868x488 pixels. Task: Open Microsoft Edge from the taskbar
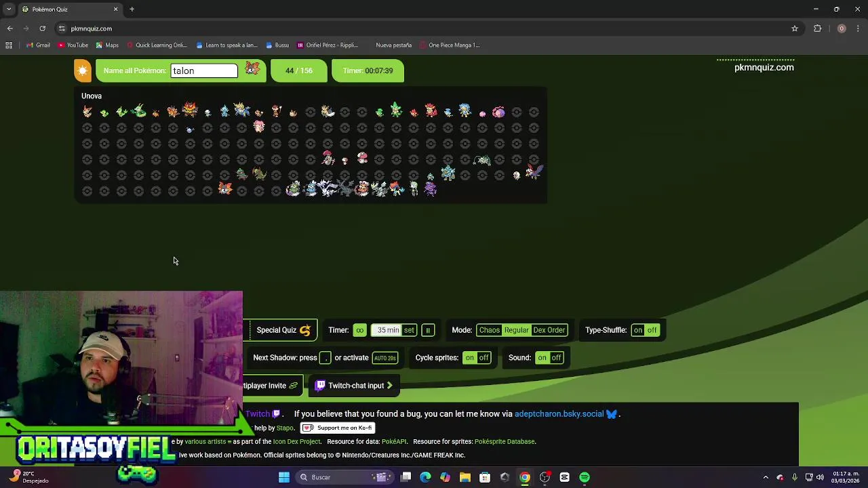[425, 477]
